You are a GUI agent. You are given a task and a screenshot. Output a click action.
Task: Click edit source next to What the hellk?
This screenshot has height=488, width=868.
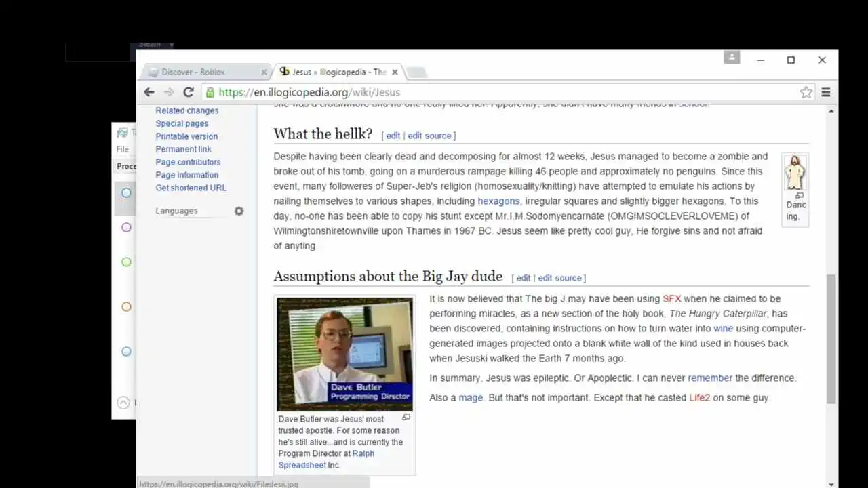(429, 136)
